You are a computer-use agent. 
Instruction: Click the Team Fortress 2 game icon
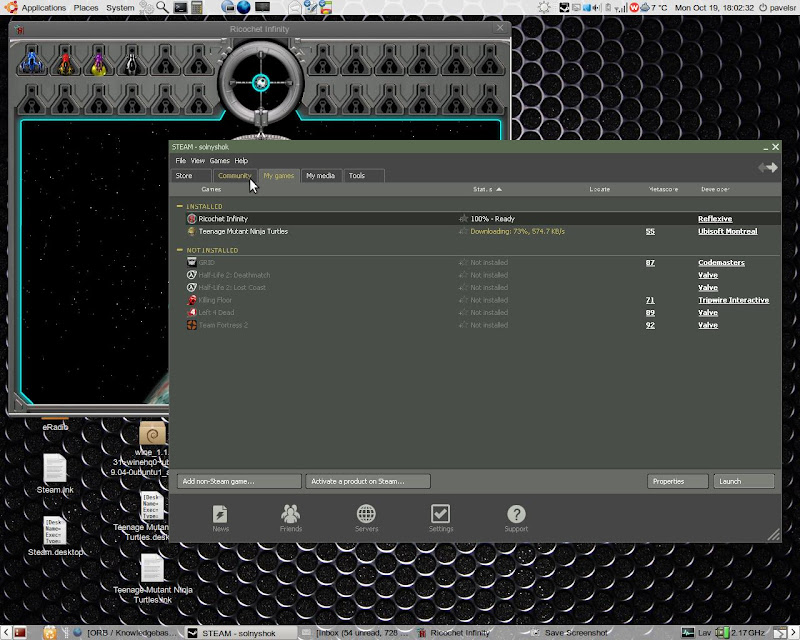(x=192, y=325)
